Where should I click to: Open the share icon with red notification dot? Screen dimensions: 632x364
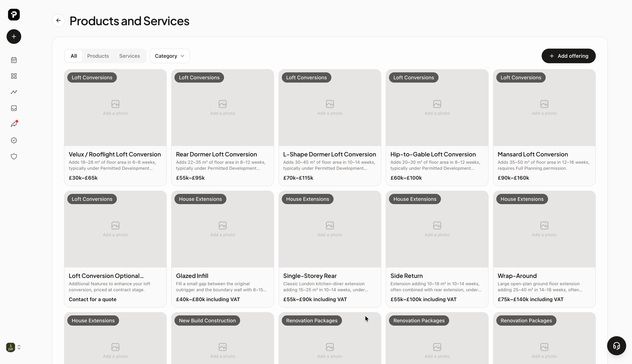pyautogui.click(x=14, y=124)
